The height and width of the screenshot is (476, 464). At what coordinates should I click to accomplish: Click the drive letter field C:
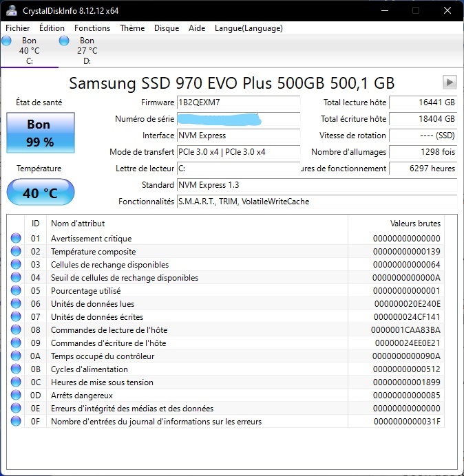[238, 169]
